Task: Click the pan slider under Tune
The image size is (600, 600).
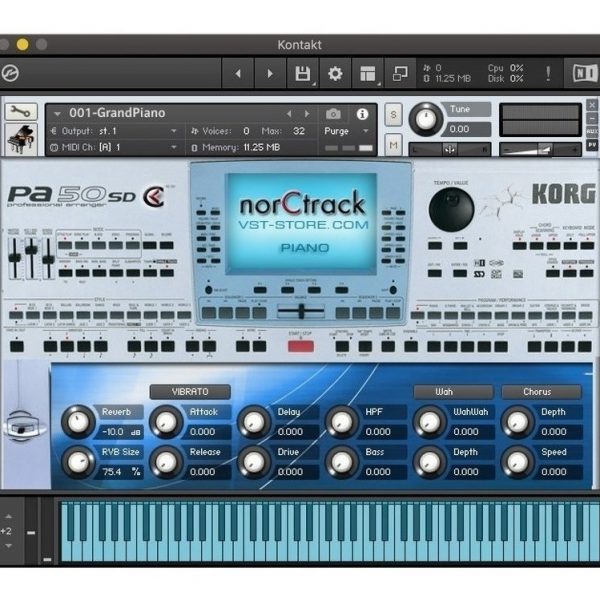Action: 450,149
